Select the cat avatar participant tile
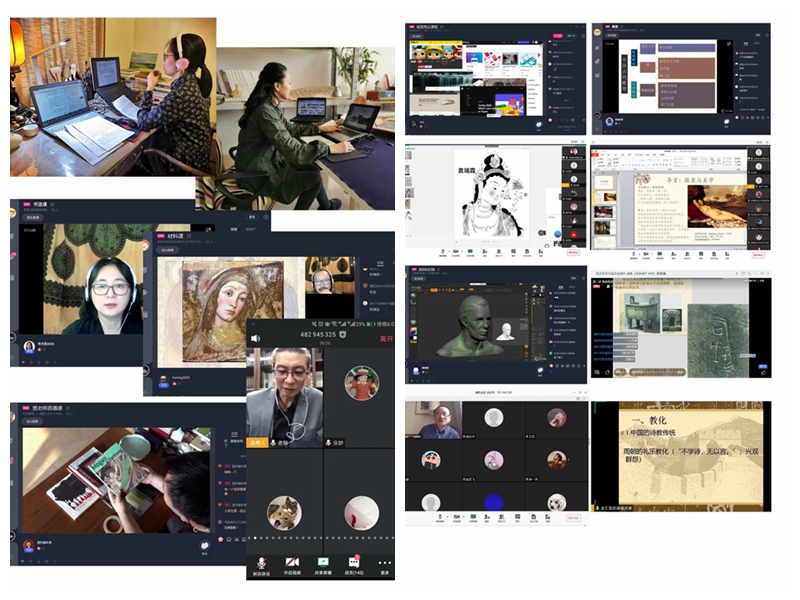 (x=284, y=512)
